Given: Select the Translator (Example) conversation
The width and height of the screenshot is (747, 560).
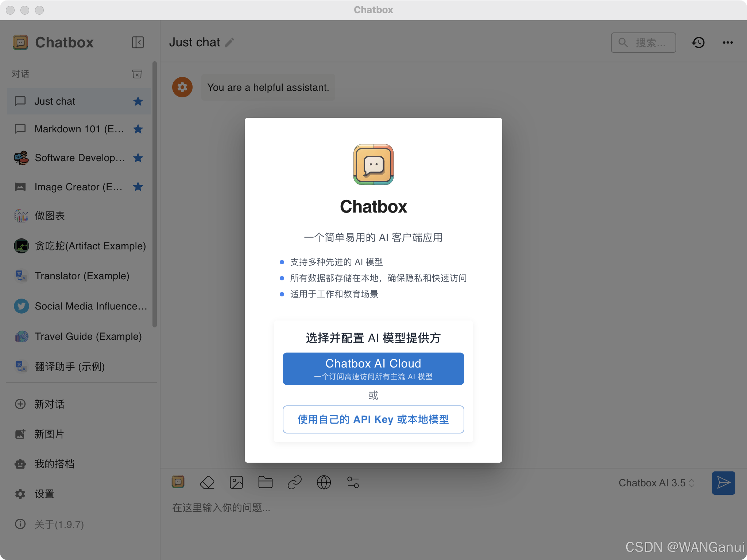Looking at the screenshot, I should (x=82, y=276).
